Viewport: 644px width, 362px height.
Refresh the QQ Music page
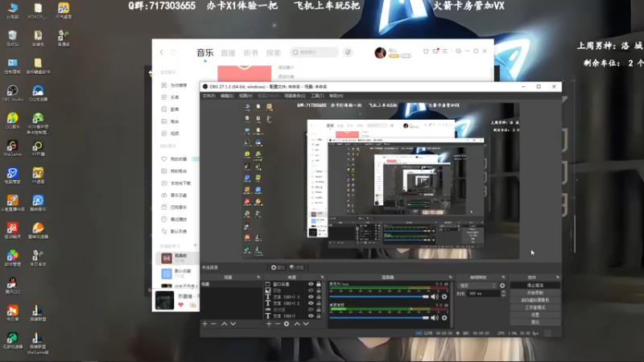pos(173,52)
